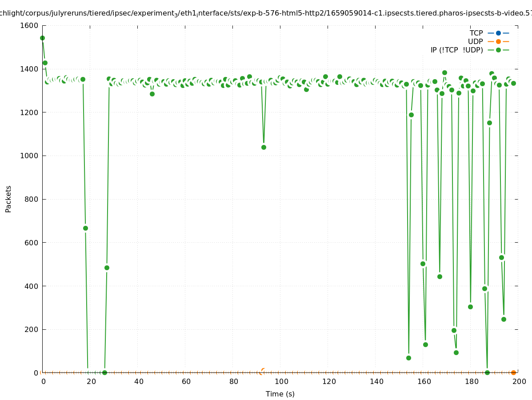Select the UDP legend label
This screenshot has width=532, height=400.
pyautogui.click(x=475, y=42)
